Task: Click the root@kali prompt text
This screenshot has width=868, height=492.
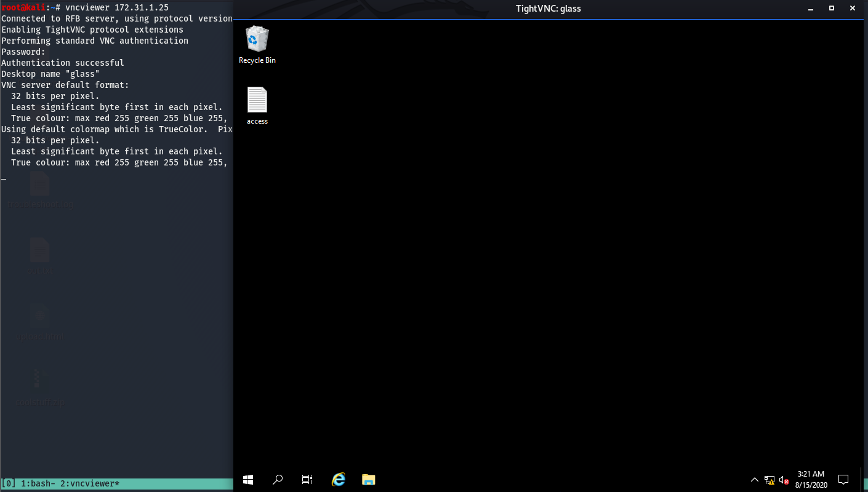Action: coord(23,7)
